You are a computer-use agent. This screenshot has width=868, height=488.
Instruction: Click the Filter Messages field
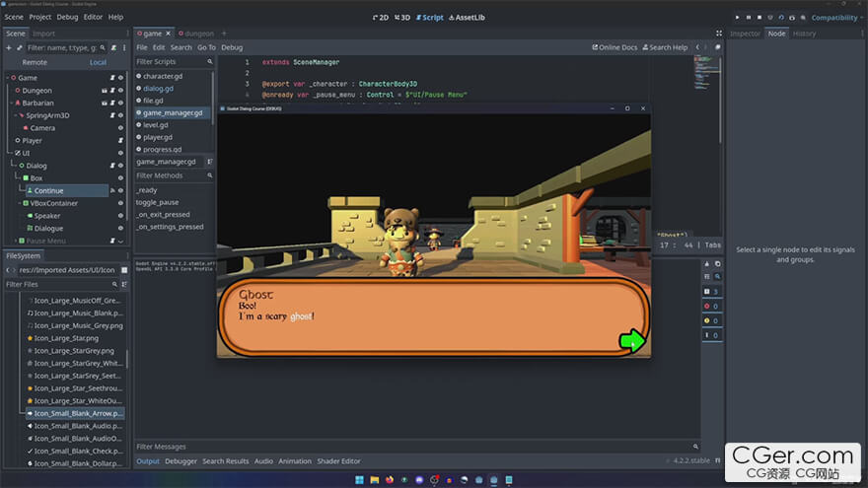pos(417,447)
